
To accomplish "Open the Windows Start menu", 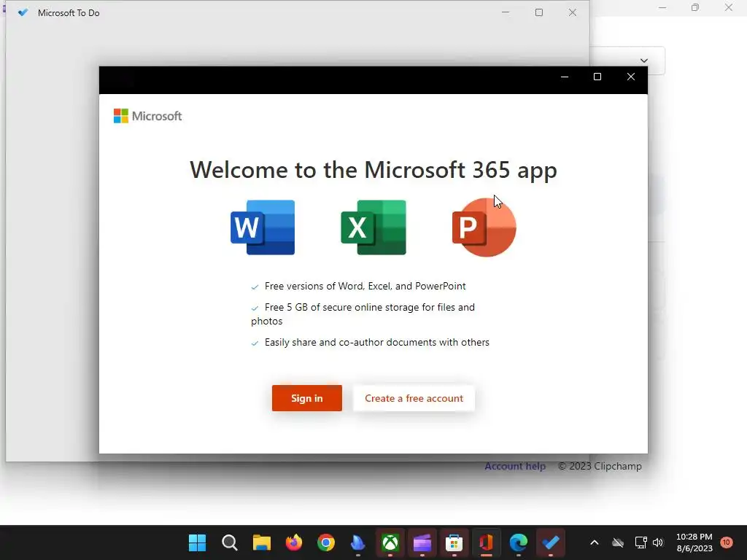I will click(x=197, y=542).
